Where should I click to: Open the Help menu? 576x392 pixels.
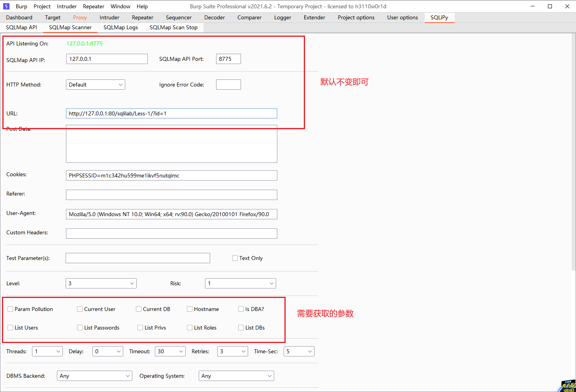(142, 6)
